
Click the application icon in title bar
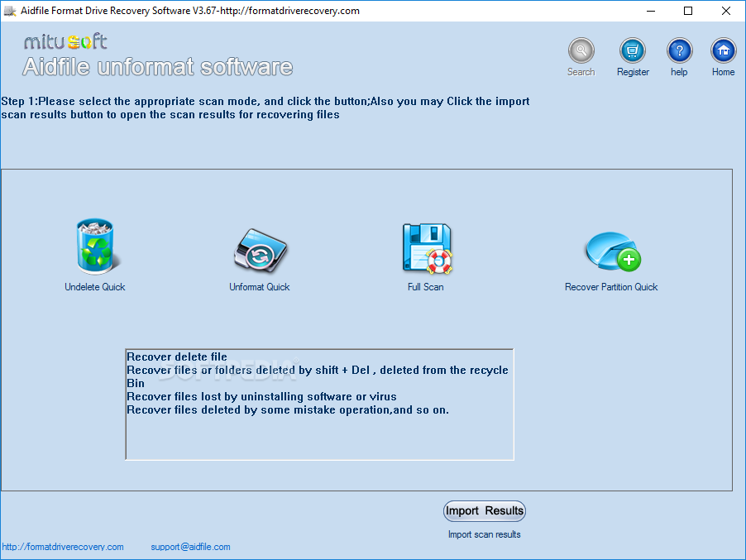(x=10, y=11)
